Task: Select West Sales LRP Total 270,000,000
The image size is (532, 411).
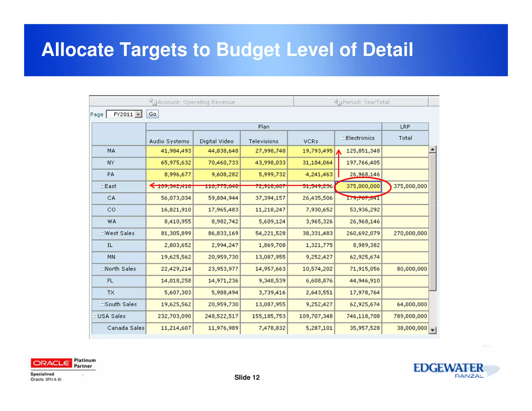Action: pyautogui.click(x=405, y=233)
